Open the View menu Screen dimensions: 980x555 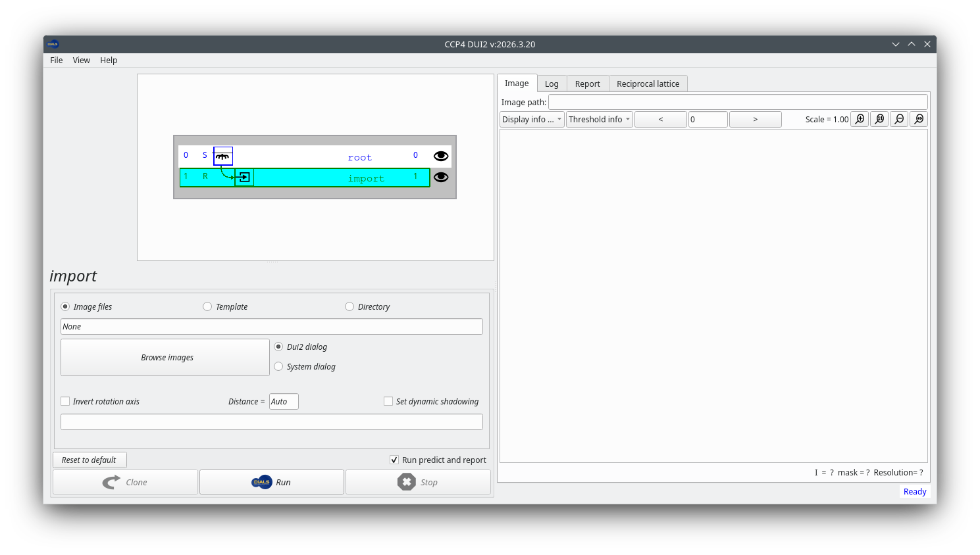(82, 60)
